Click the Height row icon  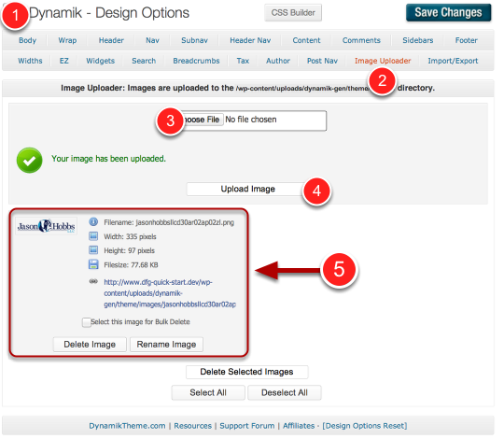93,250
